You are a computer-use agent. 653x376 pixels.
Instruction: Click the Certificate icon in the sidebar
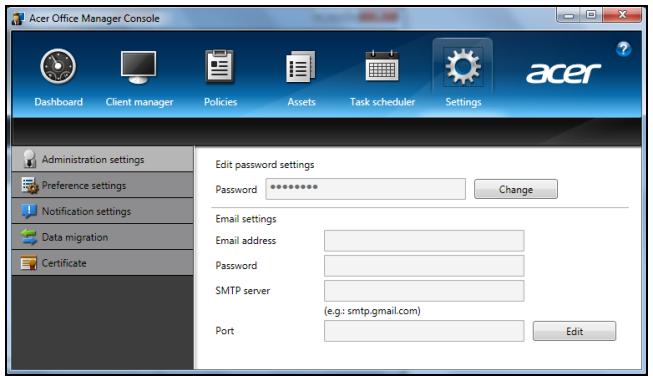[x=28, y=263]
